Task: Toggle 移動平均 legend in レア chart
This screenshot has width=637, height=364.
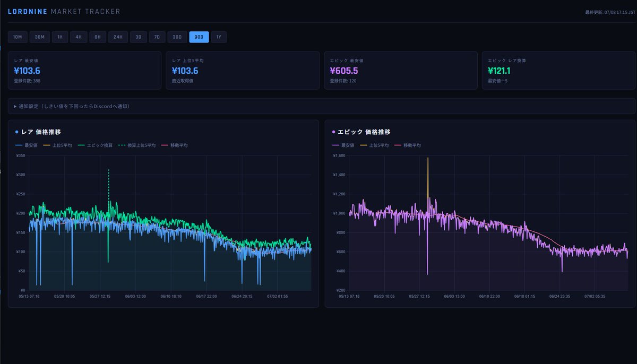Action: click(175, 145)
